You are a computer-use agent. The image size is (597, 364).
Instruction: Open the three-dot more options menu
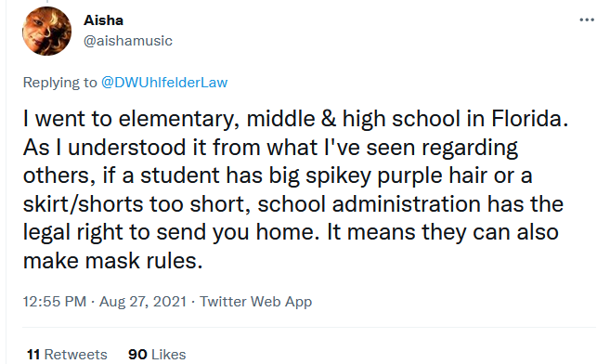coord(587,19)
